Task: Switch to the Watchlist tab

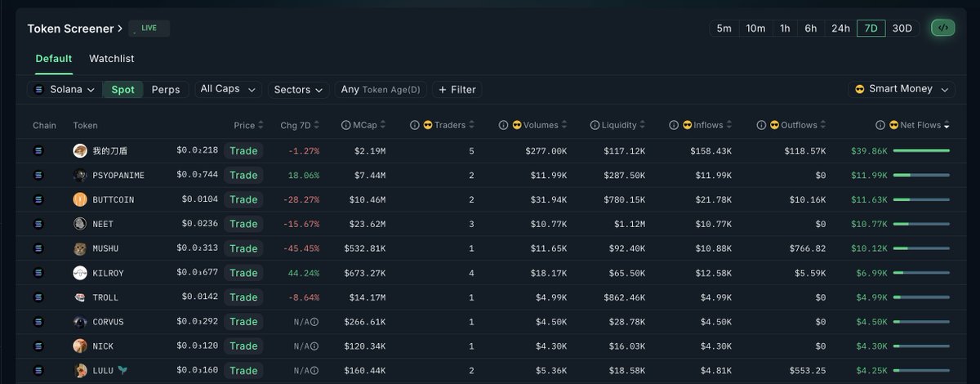Action: [112, 59]
